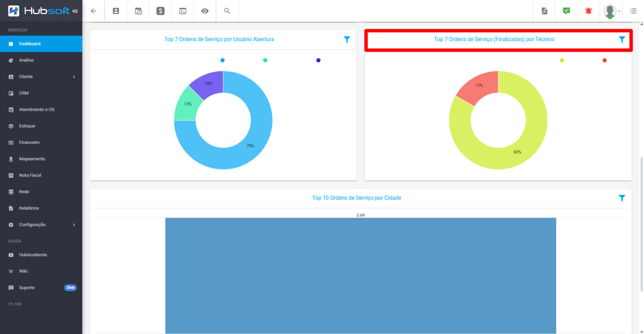Click the calendar clock schedule icon
This screenshot has width=644, height=334.
point(138,11)
